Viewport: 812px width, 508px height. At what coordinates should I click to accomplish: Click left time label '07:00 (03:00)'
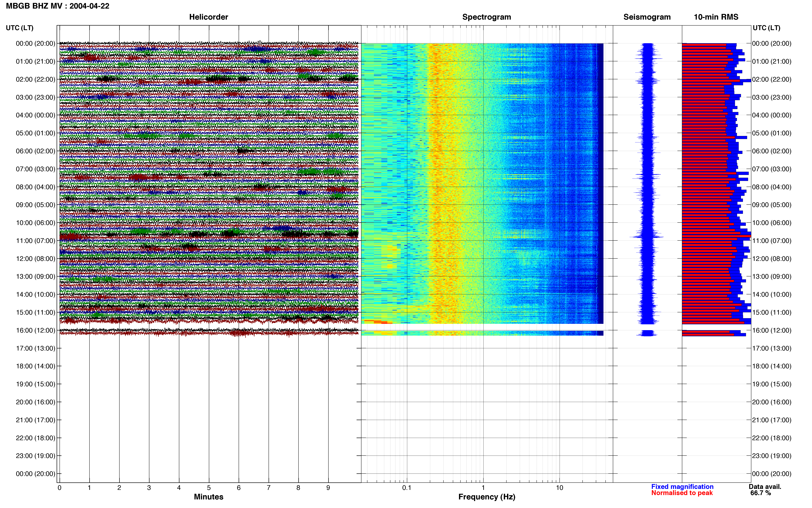click(36, 169)
